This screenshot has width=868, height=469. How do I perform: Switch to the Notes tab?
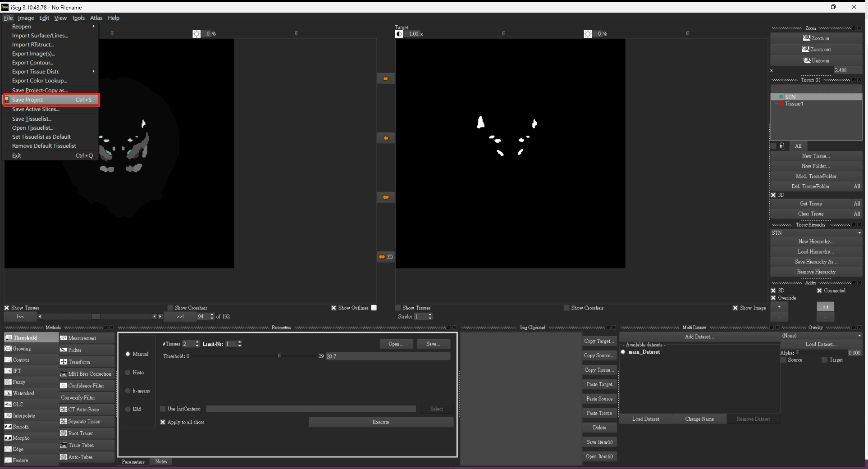(x=161, y=461)
